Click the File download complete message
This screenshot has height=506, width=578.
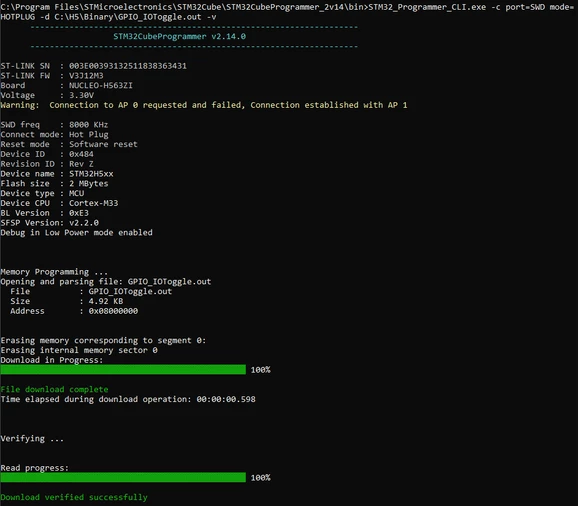(x=55, y=390)
